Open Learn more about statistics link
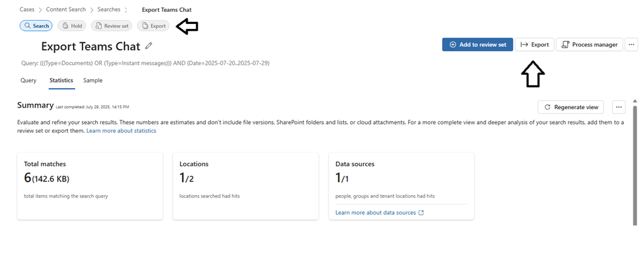The image size is (644, 267). pos(121,130)
